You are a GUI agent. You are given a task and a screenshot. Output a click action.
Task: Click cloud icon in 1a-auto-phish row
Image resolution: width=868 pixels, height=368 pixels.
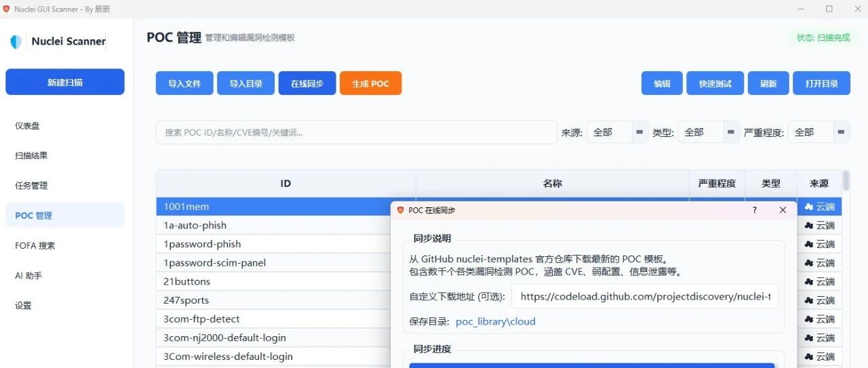coord(808,225)
